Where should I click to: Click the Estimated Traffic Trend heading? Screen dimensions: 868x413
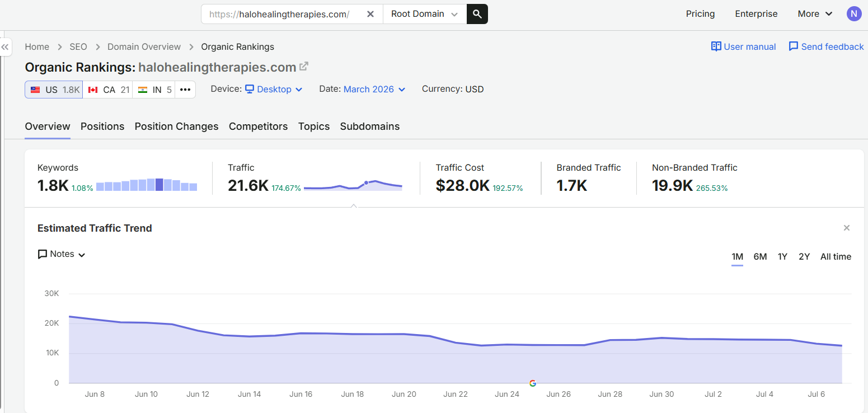(x=95, y=228)
